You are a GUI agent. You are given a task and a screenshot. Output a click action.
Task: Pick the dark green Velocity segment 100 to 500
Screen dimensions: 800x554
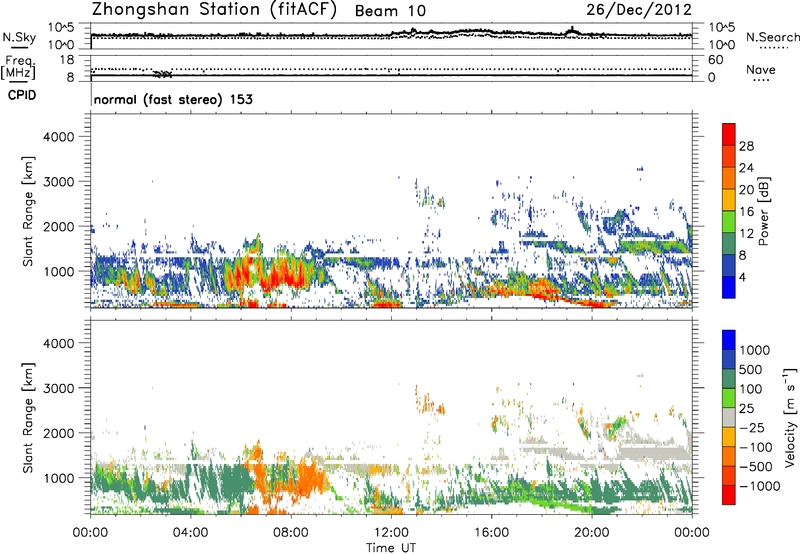pos(729,379)
